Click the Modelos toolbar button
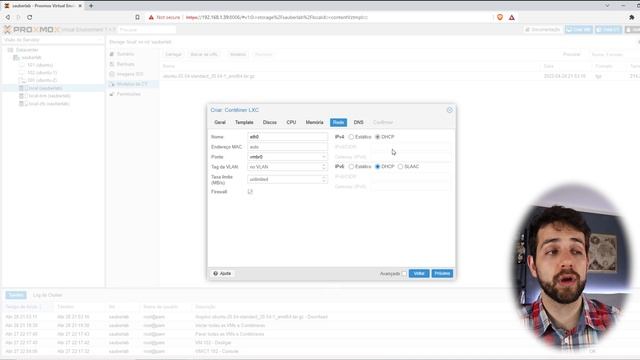The height and width of the screenshot is (360, 640). coord(238,54)
